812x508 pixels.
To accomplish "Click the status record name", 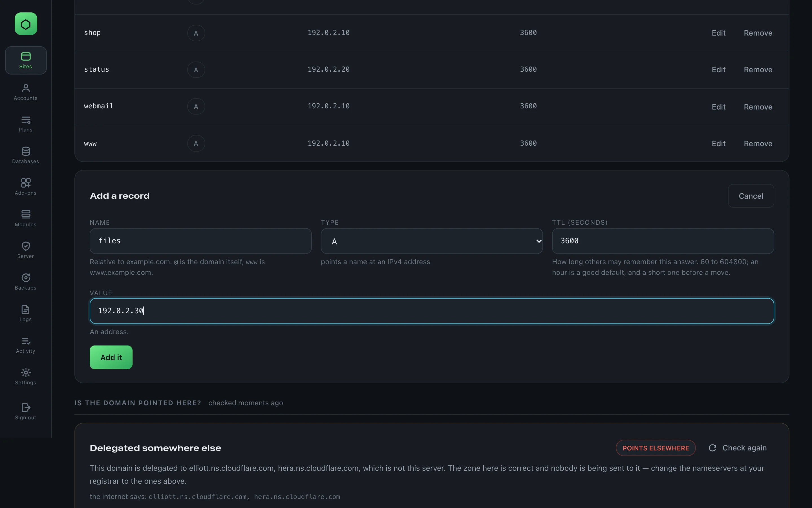I will click(x=97, y=69).
